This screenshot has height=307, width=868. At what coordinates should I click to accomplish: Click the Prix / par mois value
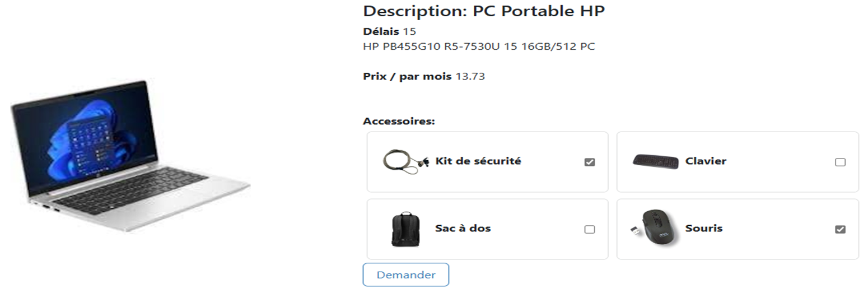pos(470,76)
